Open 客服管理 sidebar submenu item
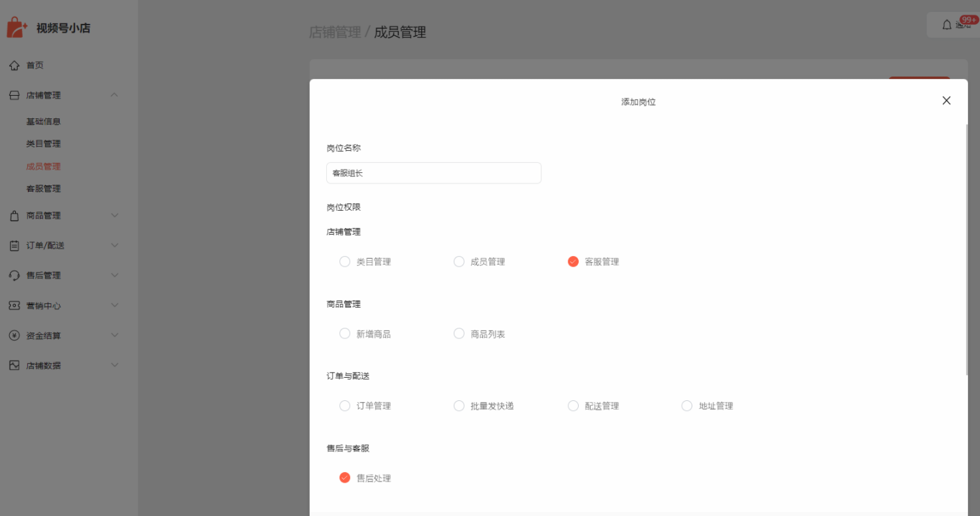This screenshot has width=980, height=516. (44, 189)
